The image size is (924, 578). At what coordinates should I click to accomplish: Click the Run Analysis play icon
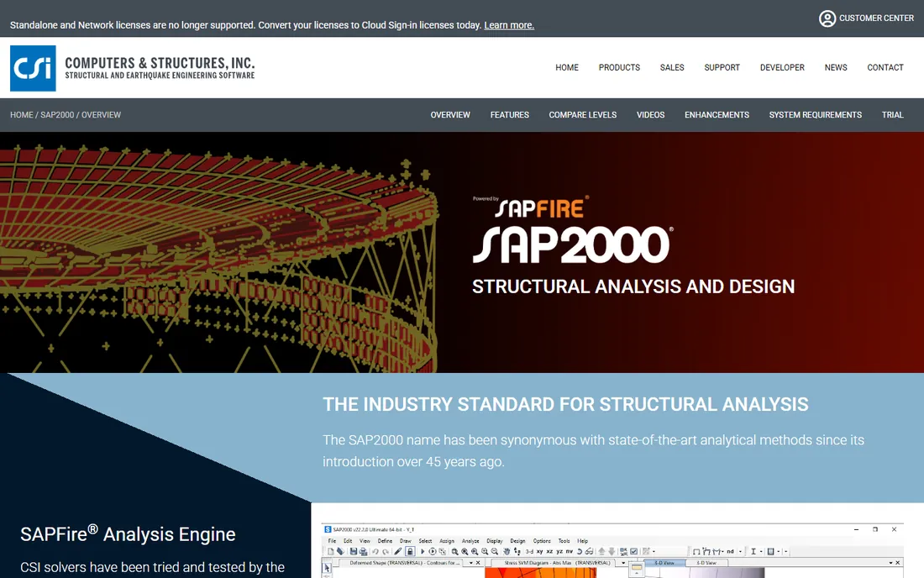(423, 551)
